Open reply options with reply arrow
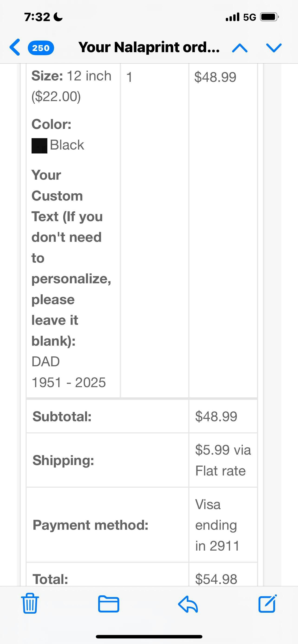Viewport: 298px width, 644px height. (188, 604)
